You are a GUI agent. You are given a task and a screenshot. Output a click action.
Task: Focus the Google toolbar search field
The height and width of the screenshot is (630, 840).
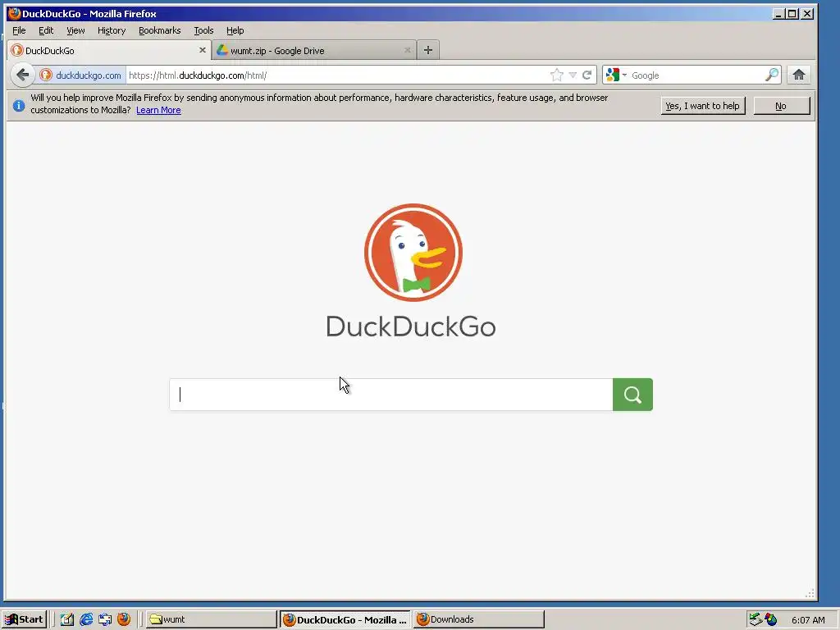click(x=696, y=75)
